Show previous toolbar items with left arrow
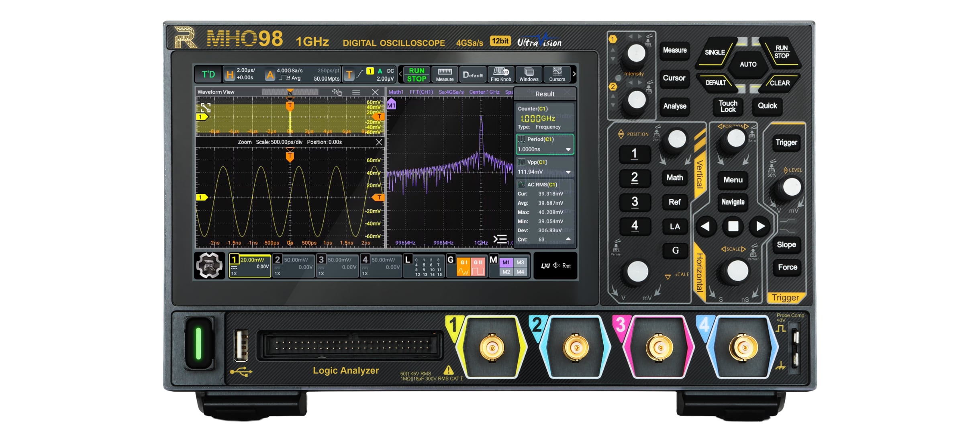 click(x=400, y=74)
